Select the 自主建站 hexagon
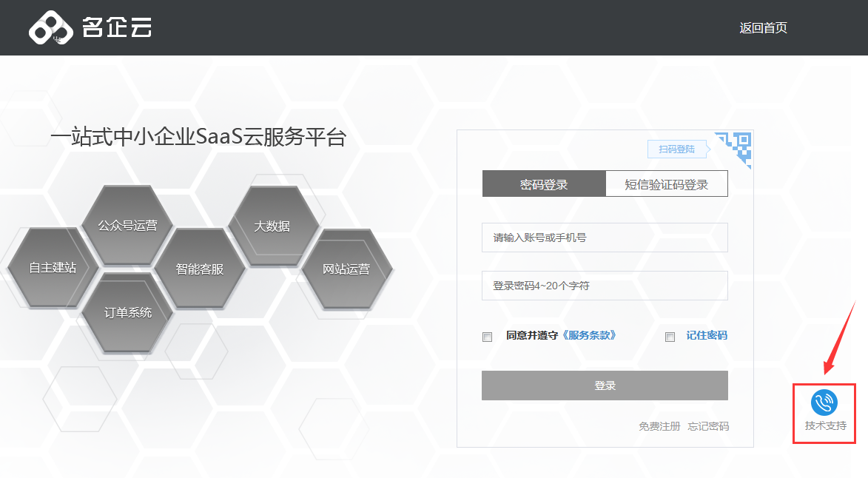 [53, 268]
